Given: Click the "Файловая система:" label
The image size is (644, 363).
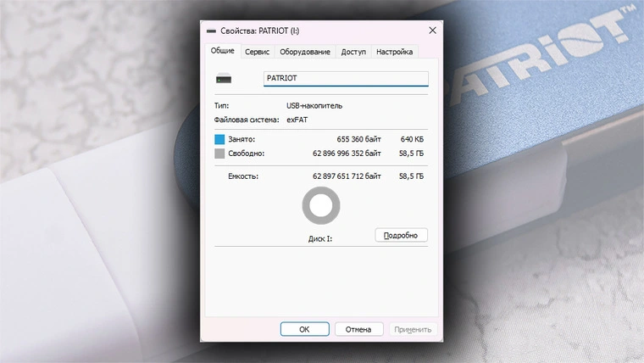Looking at the screenshot, I should click(x=247, y=120).
